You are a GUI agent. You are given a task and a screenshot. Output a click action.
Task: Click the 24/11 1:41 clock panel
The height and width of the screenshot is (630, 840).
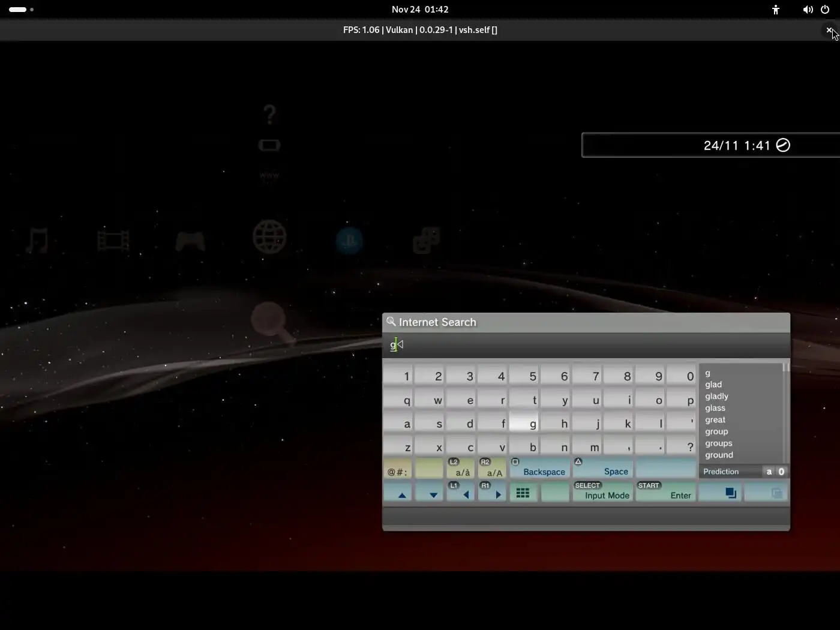coord(711,145)
